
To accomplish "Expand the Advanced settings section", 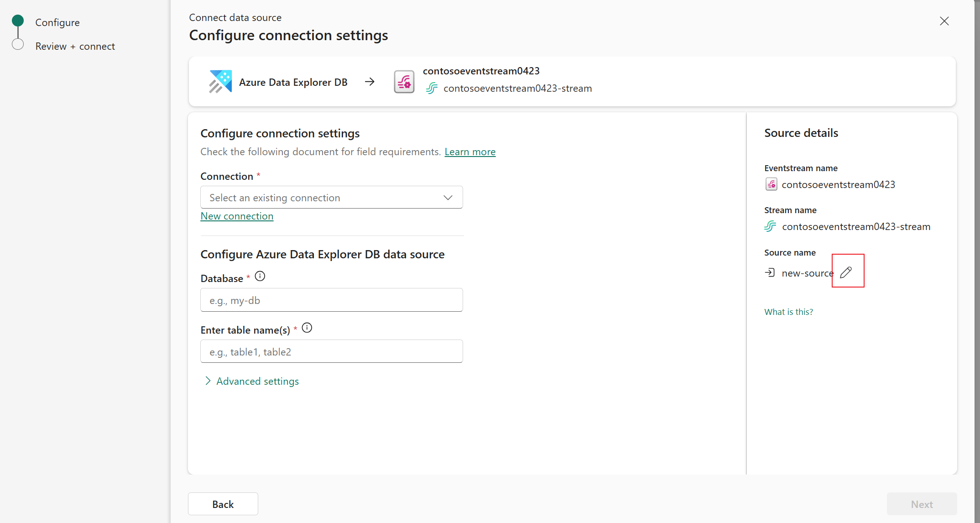I will (x=257, y=381).
